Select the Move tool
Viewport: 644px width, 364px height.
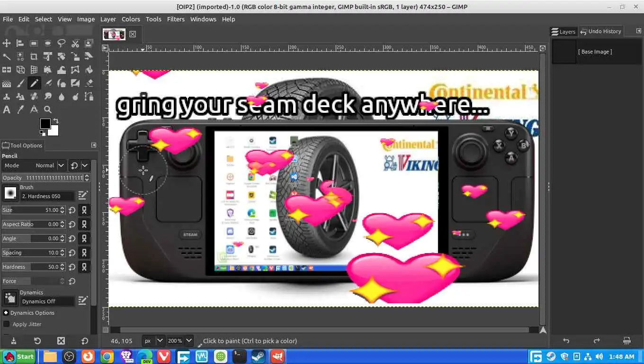point(7,43)
